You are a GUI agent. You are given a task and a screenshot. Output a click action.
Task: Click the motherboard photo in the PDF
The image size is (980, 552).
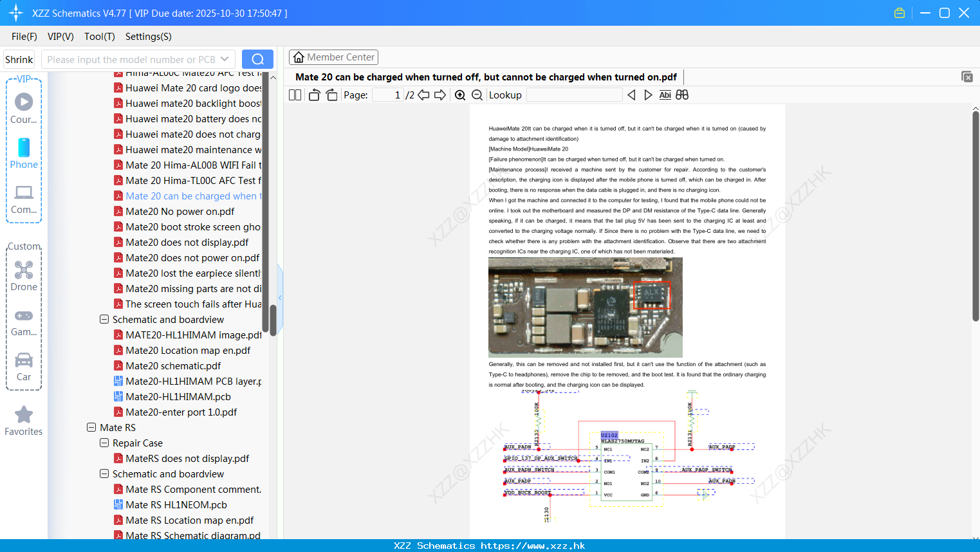pos(585,308)
